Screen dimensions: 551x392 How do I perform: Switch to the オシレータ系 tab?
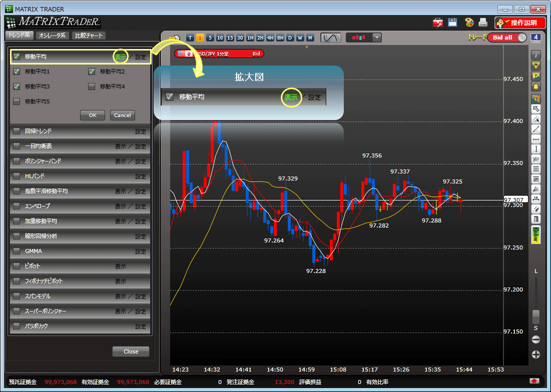point(52,35)
